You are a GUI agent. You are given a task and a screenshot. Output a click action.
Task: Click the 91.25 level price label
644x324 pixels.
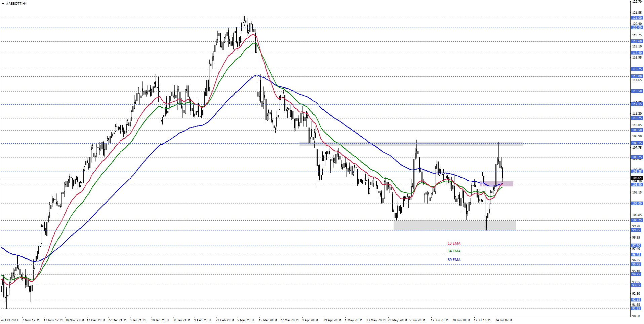637,309
